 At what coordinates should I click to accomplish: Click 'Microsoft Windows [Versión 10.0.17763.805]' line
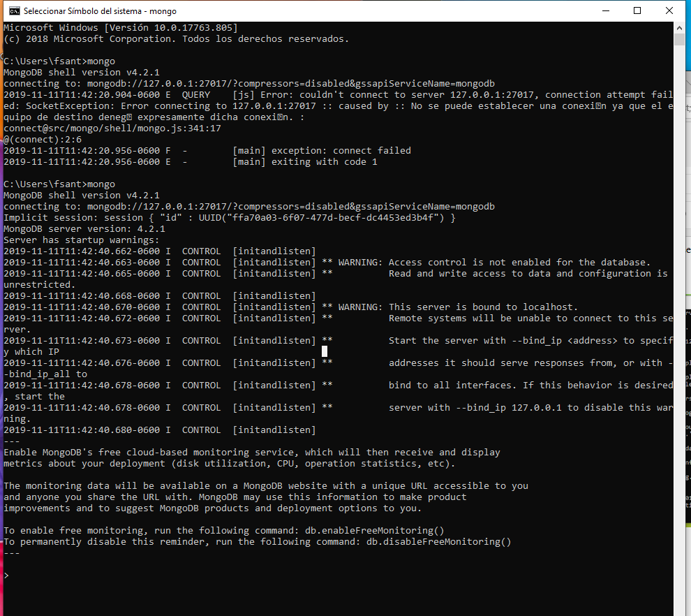[121, 27]
